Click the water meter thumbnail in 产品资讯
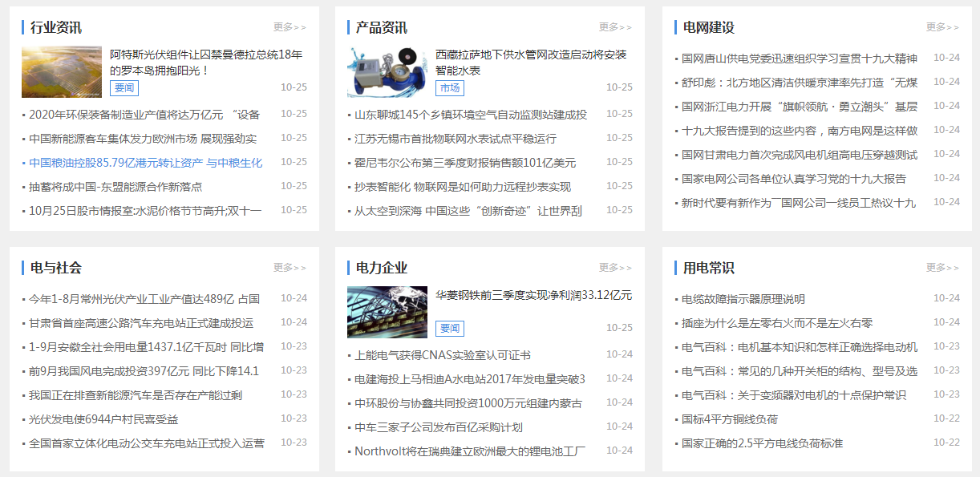The width and height of the screenshot is (980, 477). [x=387, y=71]
